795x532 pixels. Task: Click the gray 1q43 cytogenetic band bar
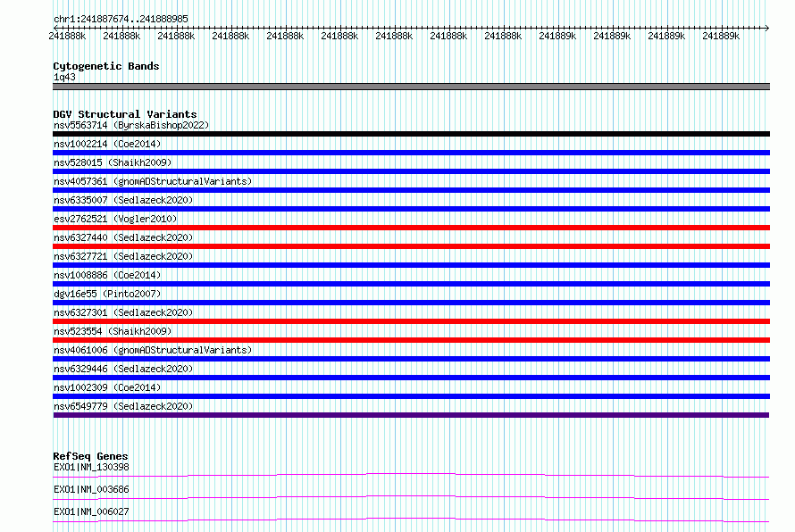point(411,87)
